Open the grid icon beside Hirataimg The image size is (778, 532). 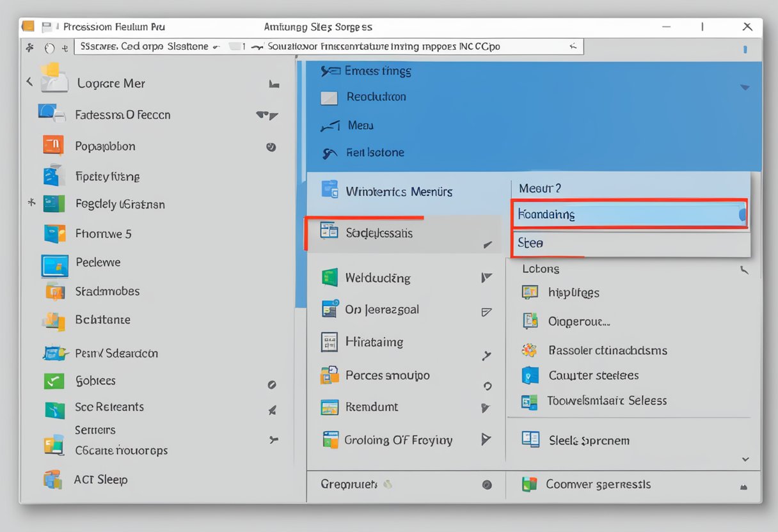329,342
